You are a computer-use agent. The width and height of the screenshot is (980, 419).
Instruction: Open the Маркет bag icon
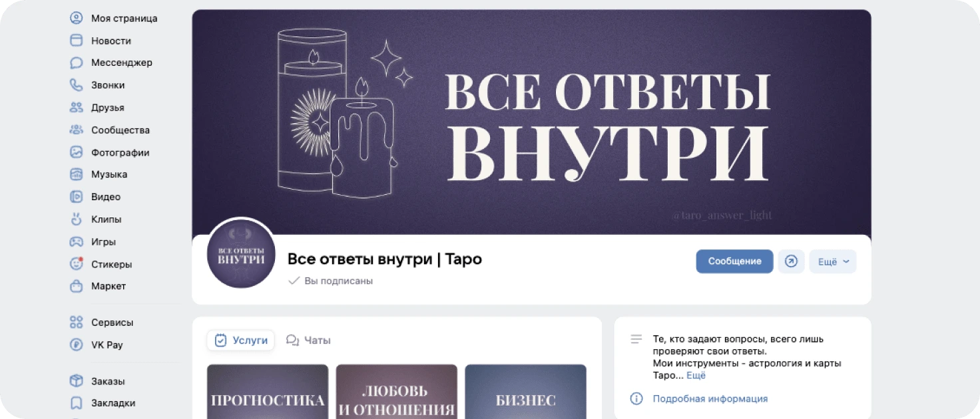point(76,286)
